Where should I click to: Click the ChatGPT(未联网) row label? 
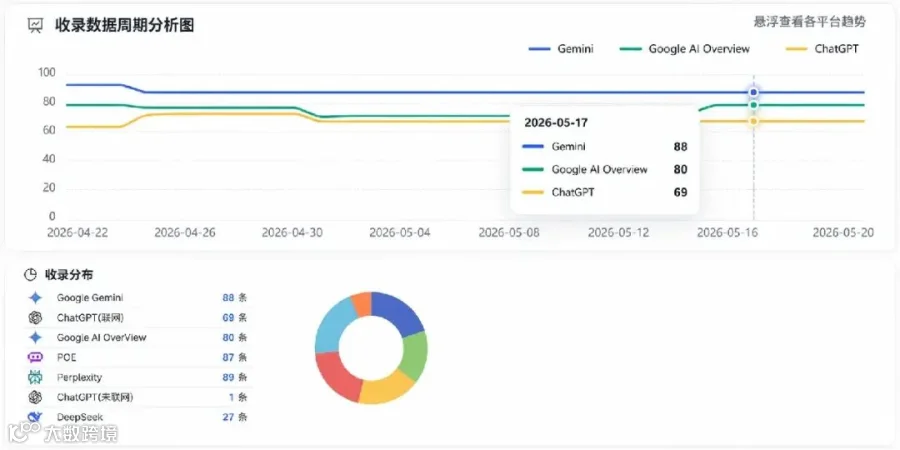coord(95,397)
